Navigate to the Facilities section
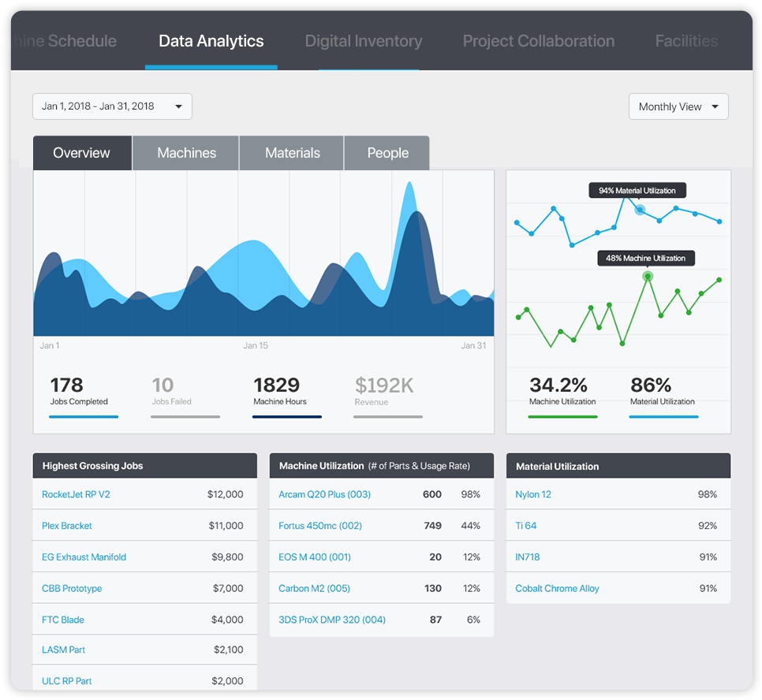The image size is (762, 700). tap(686, 41)
